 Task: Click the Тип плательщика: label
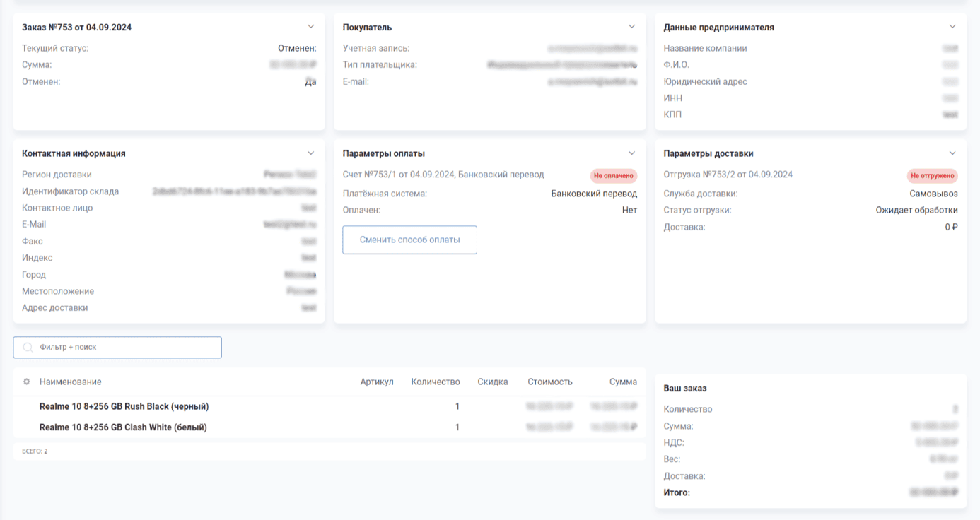point(380,65)
